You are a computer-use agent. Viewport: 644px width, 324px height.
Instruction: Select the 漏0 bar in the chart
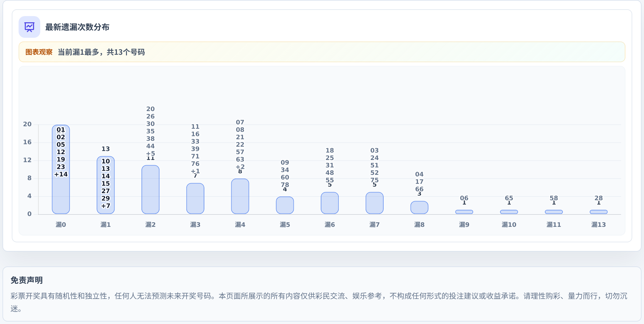tap(61, 169)
